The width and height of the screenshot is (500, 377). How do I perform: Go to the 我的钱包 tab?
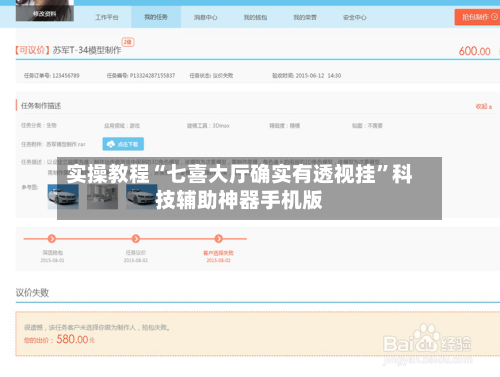coord(255,17)
